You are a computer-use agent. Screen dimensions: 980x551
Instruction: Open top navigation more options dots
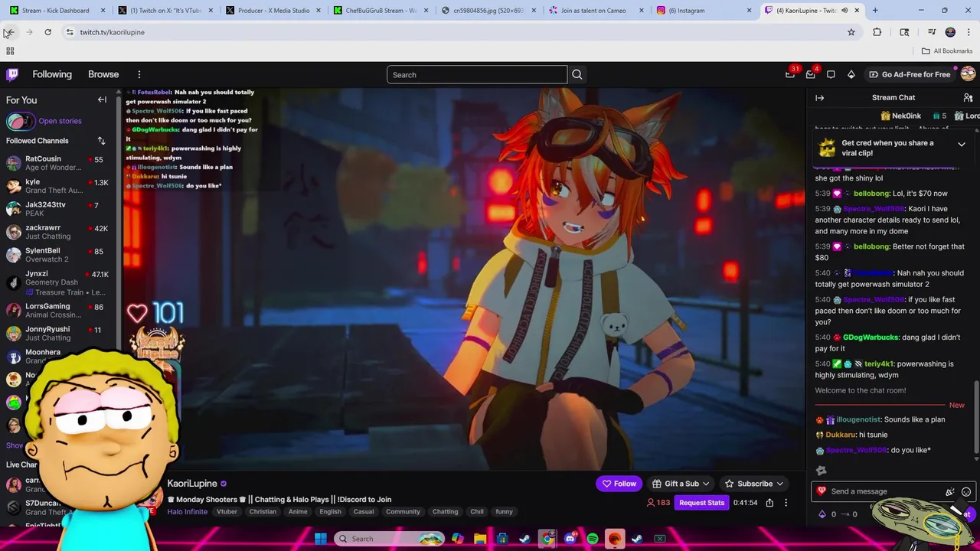139,74
